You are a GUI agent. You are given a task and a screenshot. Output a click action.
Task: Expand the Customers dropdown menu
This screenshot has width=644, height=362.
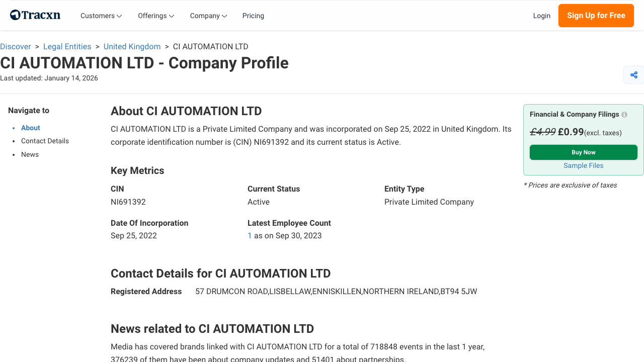click(x=101, y=16)
